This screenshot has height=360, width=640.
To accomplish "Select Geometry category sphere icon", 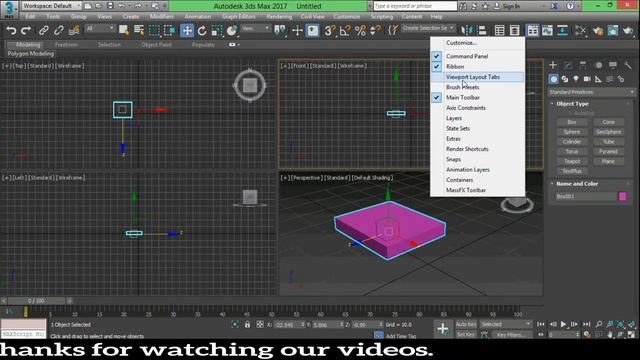I will [553, 79].
